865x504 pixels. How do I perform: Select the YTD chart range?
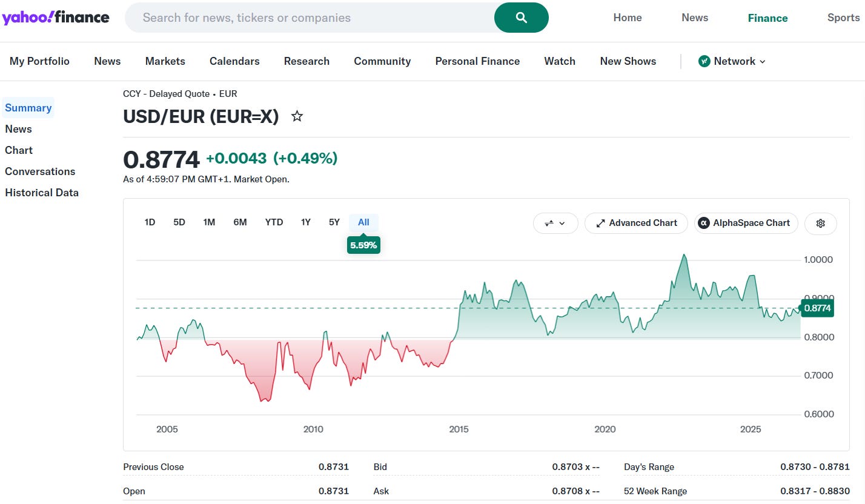tap(274, 222)
